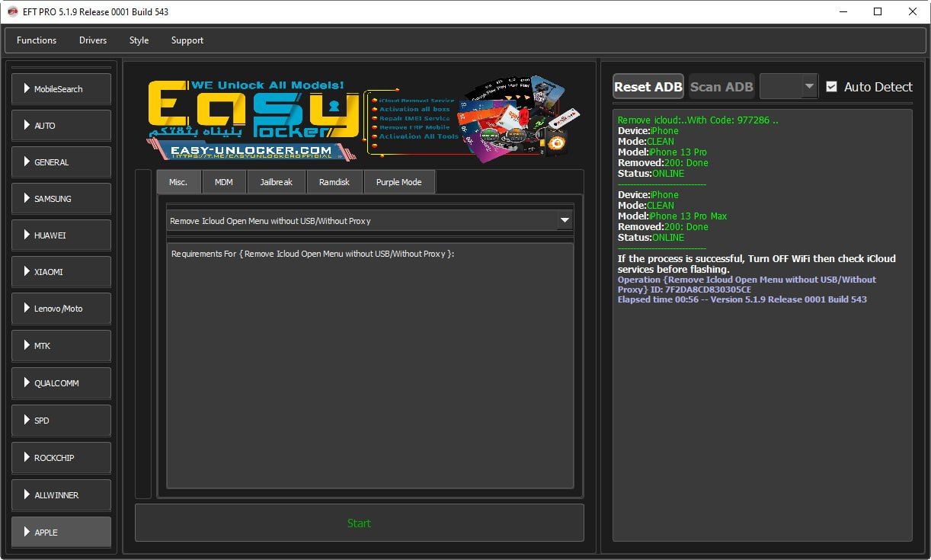
Task: Expand the MobileSearch section
Action: coord(61,89)
